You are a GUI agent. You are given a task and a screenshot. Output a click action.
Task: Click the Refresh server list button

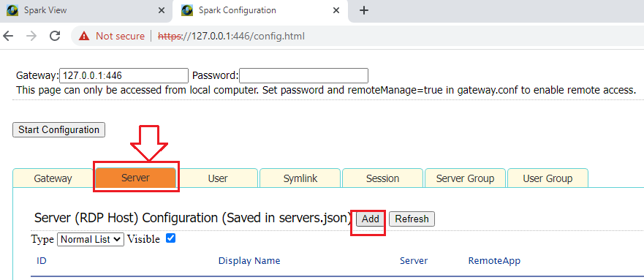tap(412, 219)
